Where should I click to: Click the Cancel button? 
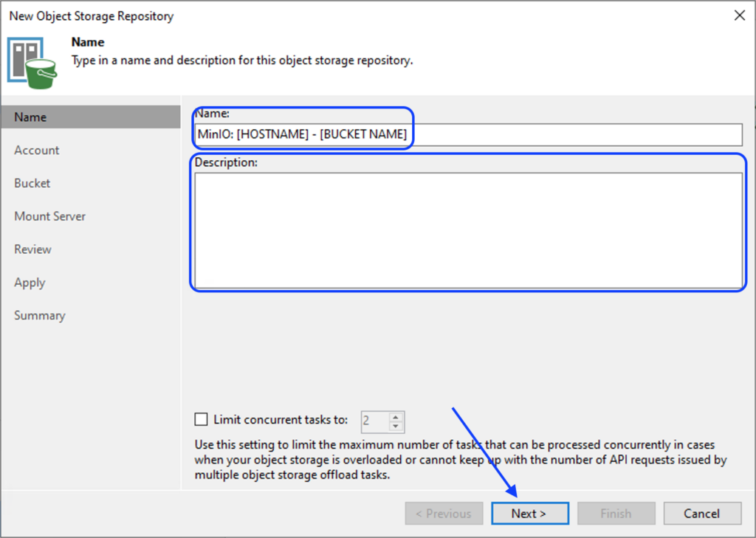(701, 514)
